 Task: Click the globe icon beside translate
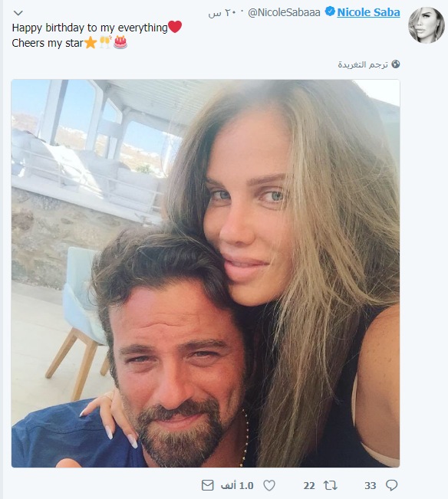(x=396, y=64)
